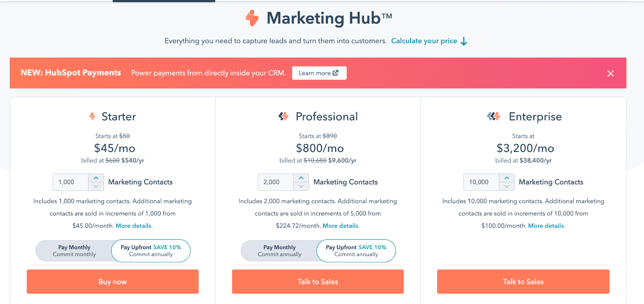
Task: Click Buy now on the Starter plan
Action: (112, 281)
